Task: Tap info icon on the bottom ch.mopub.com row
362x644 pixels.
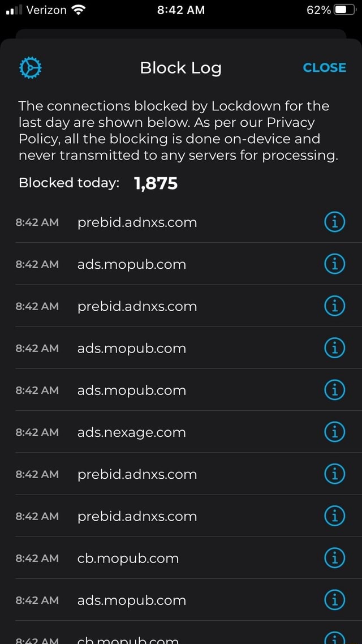Action: click(334, 638)
